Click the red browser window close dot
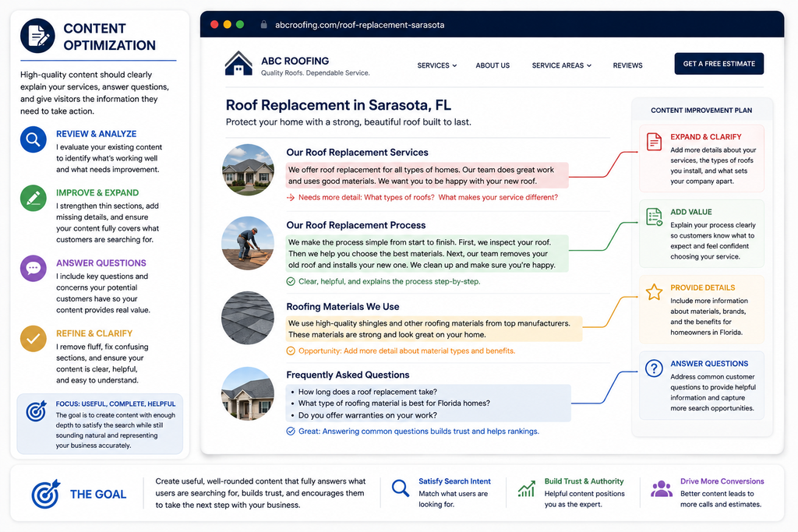This screenshot has height=532, width=798. (214, 24)
